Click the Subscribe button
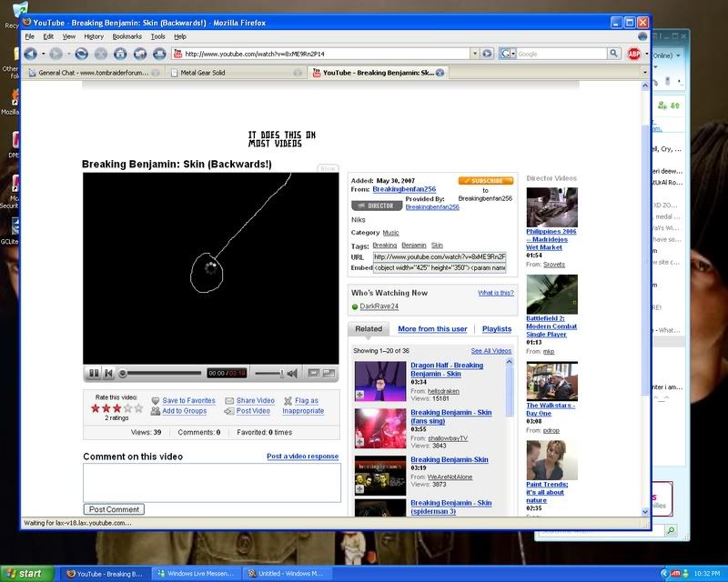This screenshot has width=728, height=582. pyautogui.click(x=486, y=181)
